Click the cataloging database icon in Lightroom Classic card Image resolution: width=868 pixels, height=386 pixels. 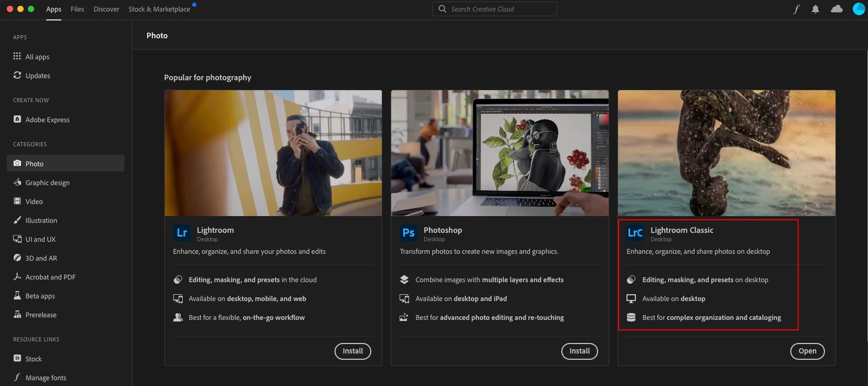tap(631, 317)
